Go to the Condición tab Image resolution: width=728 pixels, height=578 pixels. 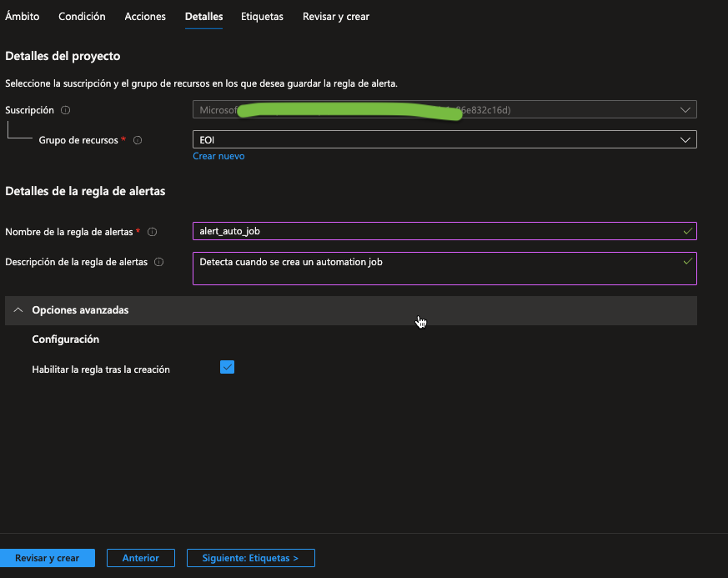[x=82, y=17]
